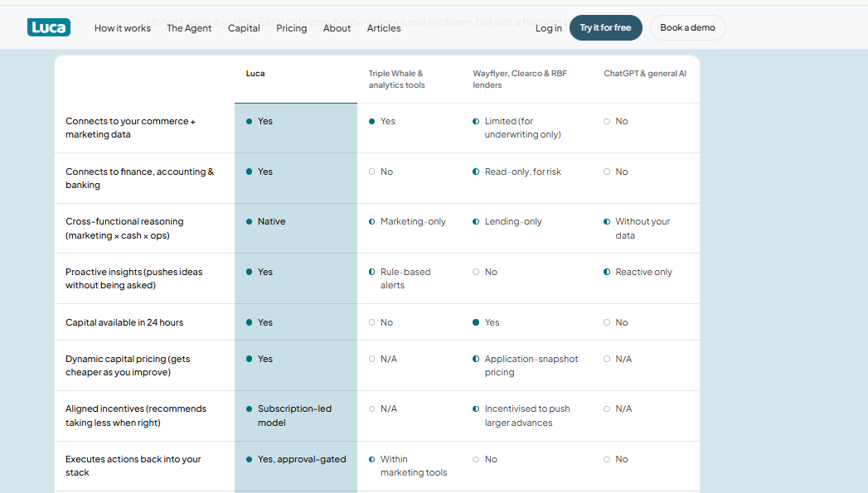Click the Try it for free button
The width and height of the screenshot is (868, 493).
pyautogui.click(x=605, y=27)
